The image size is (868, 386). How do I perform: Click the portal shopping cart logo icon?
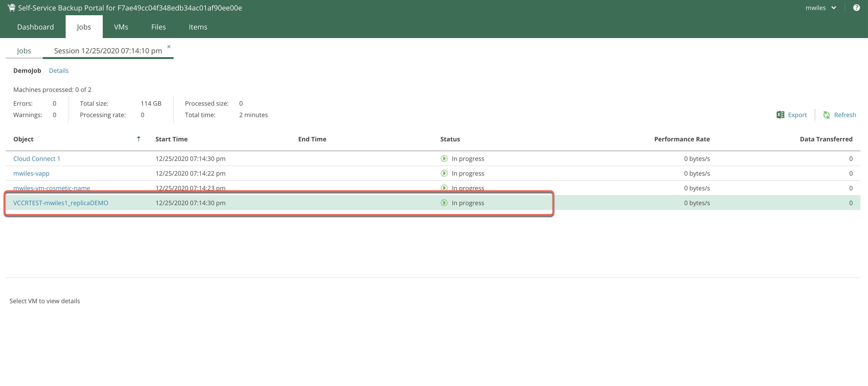[x=11, y=7]
